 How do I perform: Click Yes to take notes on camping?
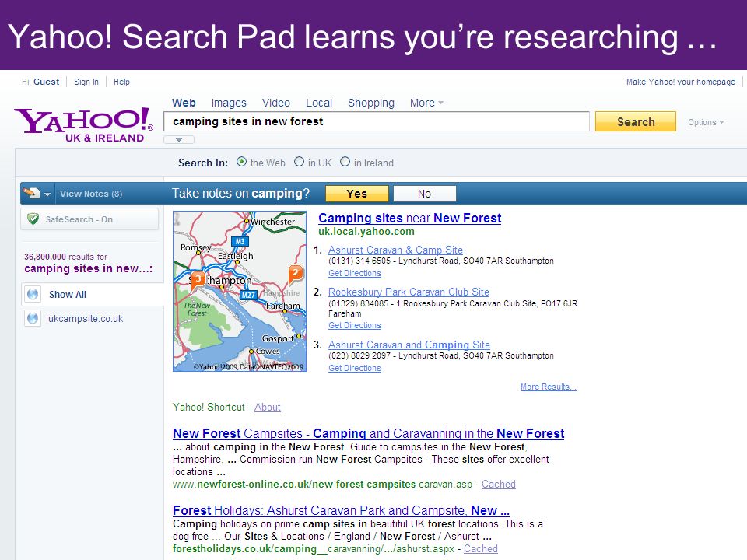point(357,194)
